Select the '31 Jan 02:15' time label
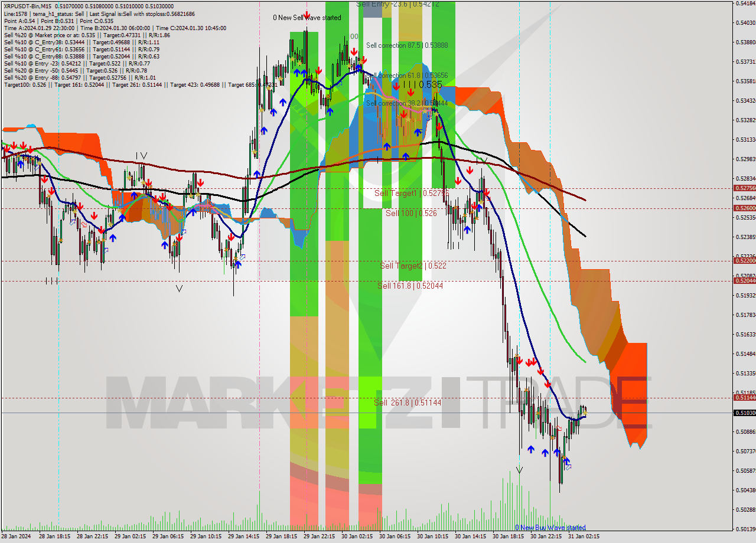The height and width of the screenshot is (543, 756). pyautogui.click(x=584, y=537)
